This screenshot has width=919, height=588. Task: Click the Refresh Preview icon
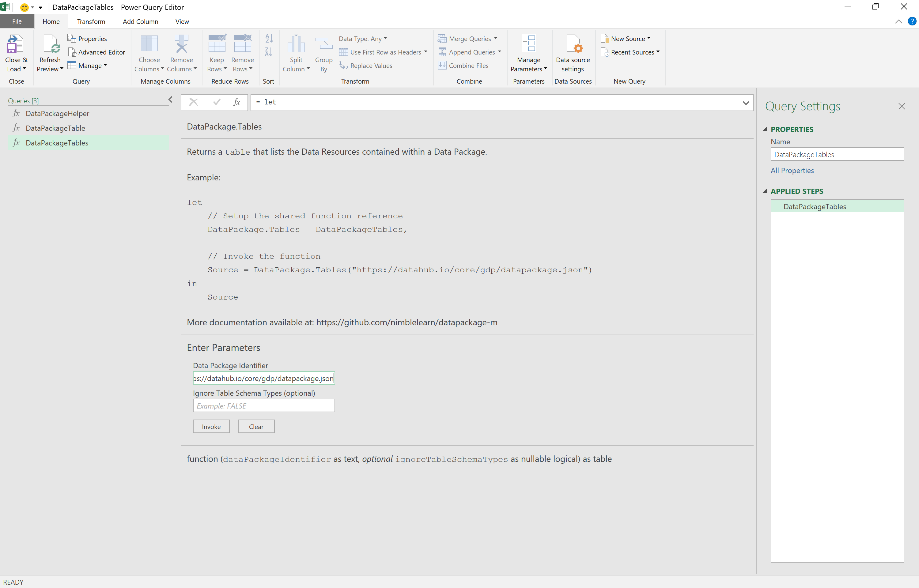click(x=50, y=44)
